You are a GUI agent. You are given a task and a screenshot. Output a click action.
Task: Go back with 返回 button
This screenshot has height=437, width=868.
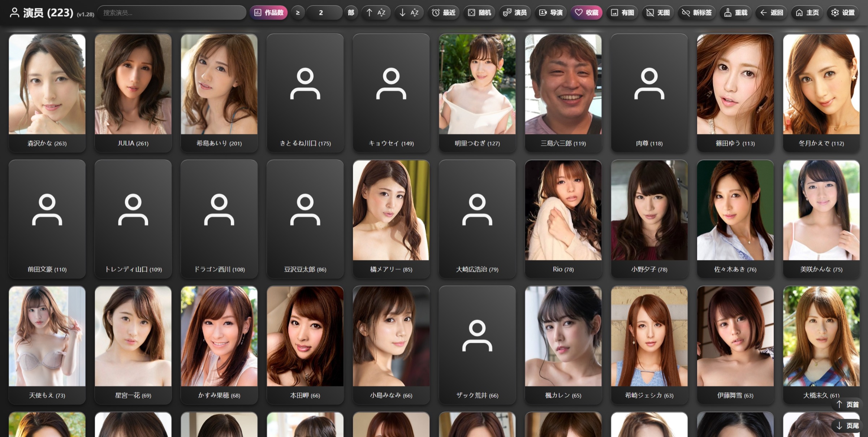[772, 13]
